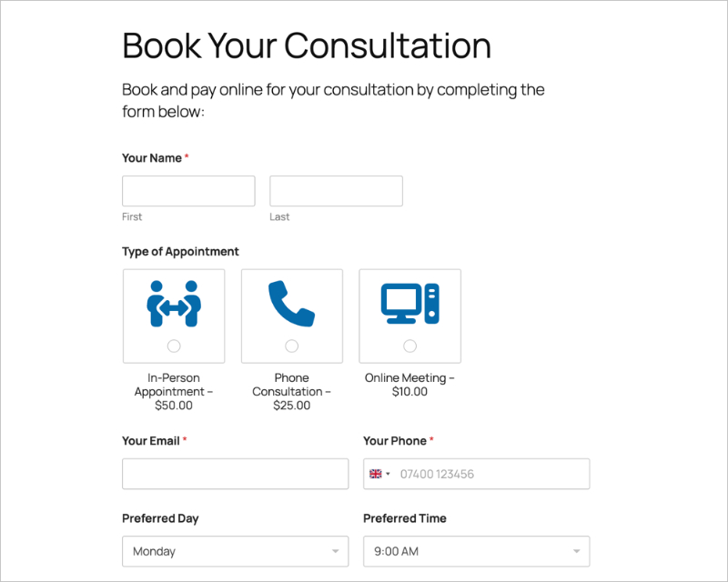Click the Phone Consultation $25.00 label
The image size is (728, 582).
pyautogui.click(x=291, y=391)
